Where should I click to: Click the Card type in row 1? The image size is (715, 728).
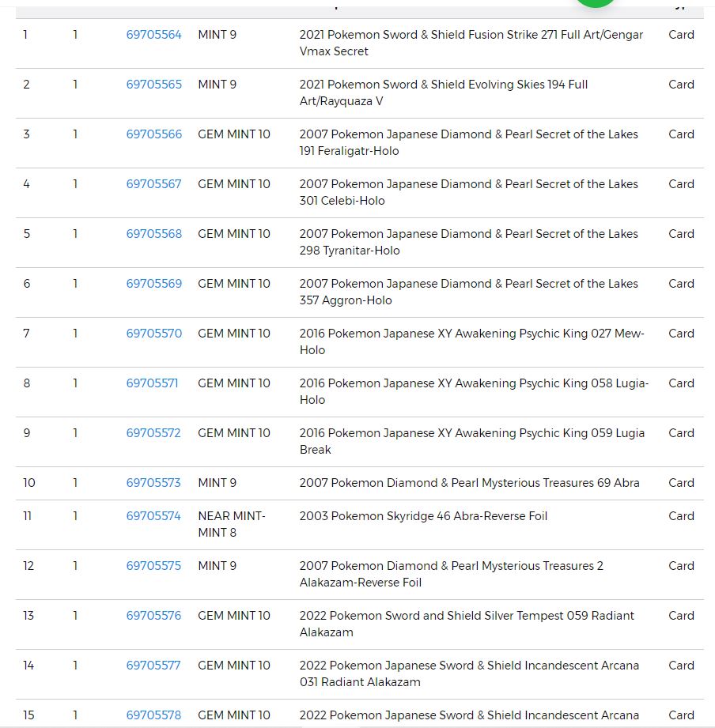click(681, 35)
